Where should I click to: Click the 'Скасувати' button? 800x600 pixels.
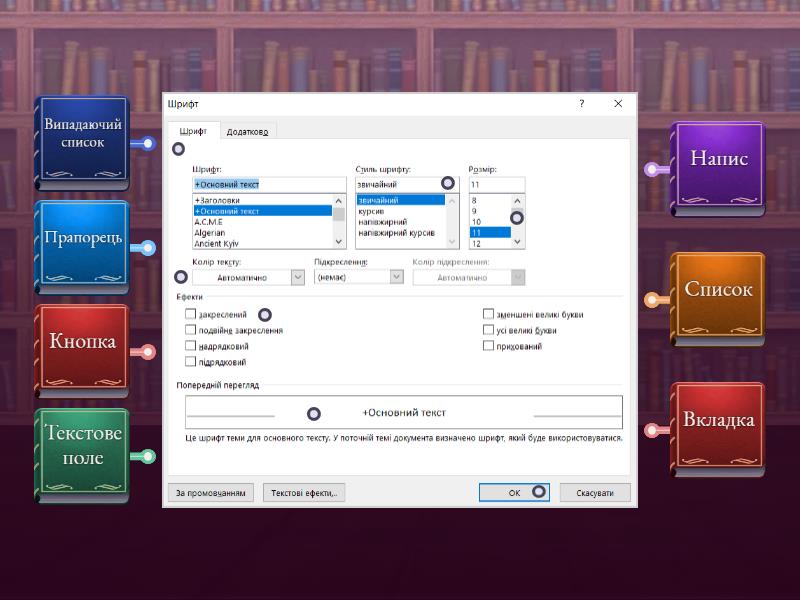coord(595,492)
